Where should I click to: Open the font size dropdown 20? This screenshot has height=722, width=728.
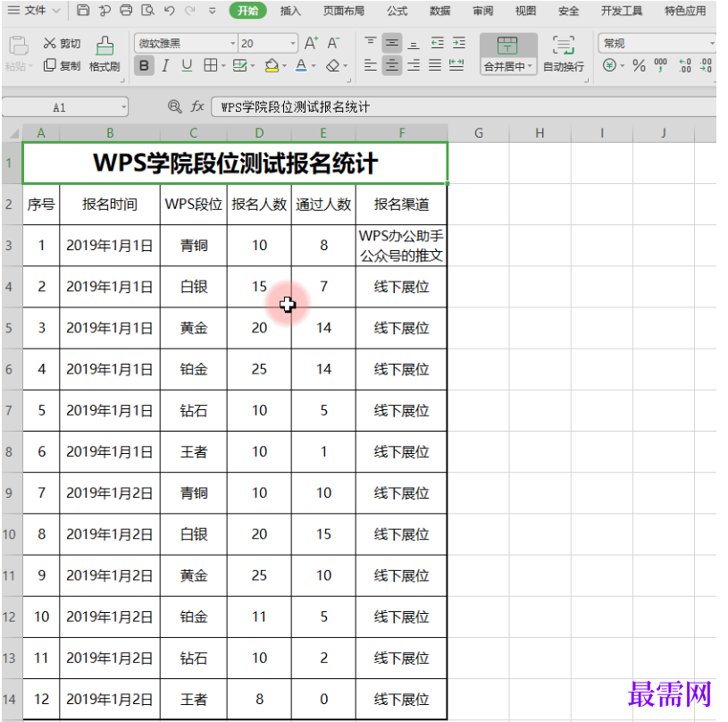(293, 44)
